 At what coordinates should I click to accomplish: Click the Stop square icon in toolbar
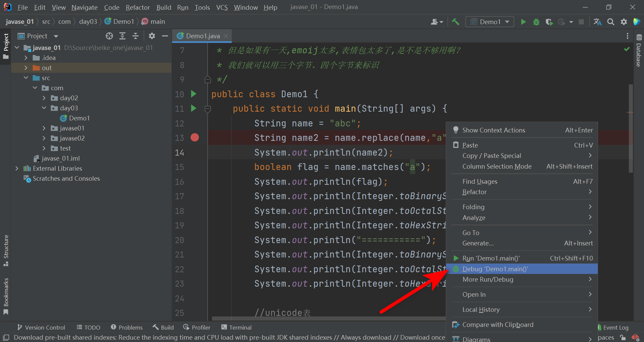point(581,22)
